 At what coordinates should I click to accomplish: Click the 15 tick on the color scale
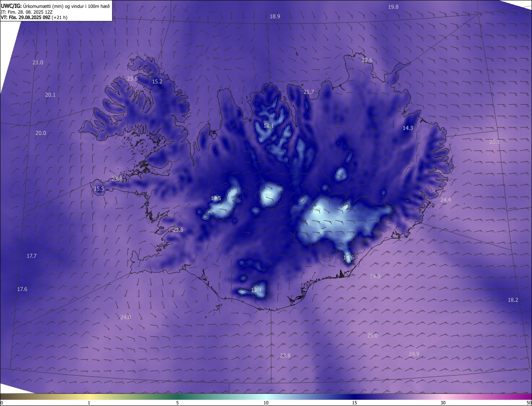point(355,403)
